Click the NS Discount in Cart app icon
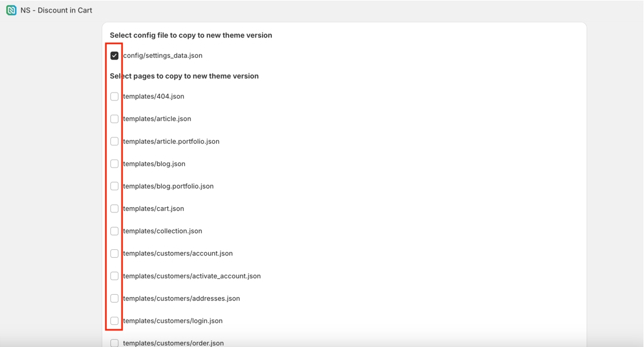This screenshot has width=644, height=347. [x=11, y=10]
